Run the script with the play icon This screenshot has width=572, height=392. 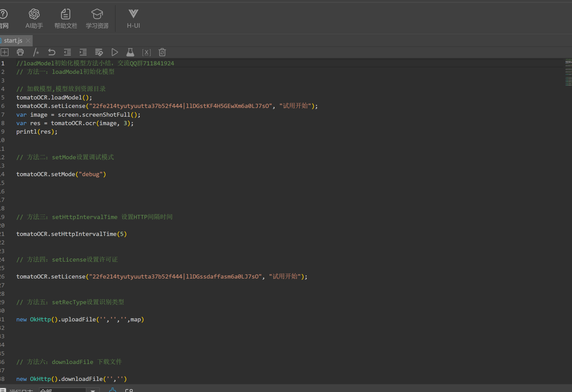click(x=115, y=52)
